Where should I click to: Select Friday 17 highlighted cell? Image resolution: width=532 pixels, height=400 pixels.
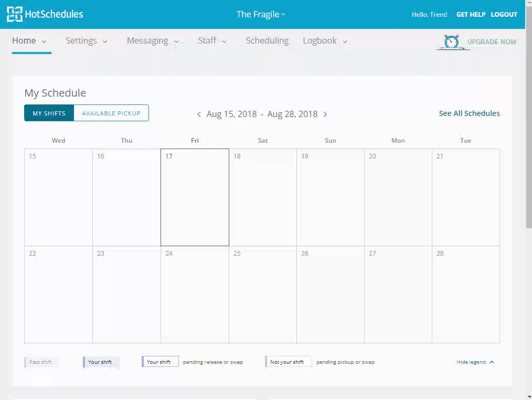coord(195,197)
